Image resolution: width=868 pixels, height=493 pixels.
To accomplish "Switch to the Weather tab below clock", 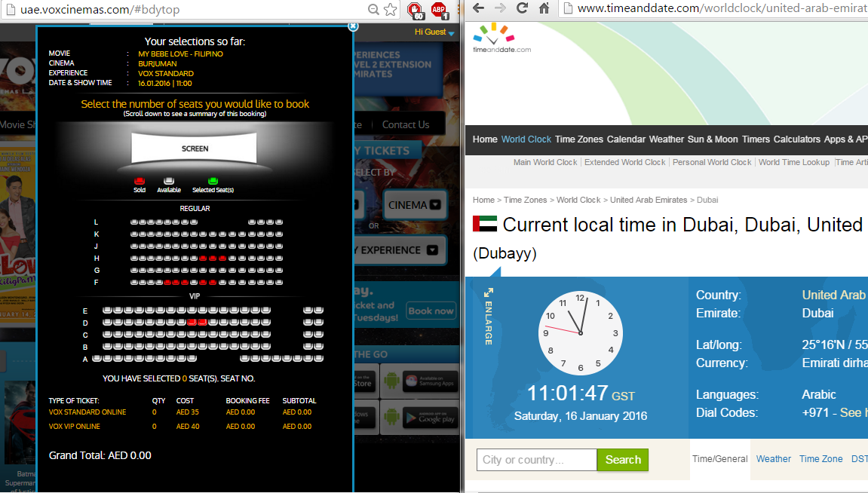I will pyautogui.click(x=773, y=458).
